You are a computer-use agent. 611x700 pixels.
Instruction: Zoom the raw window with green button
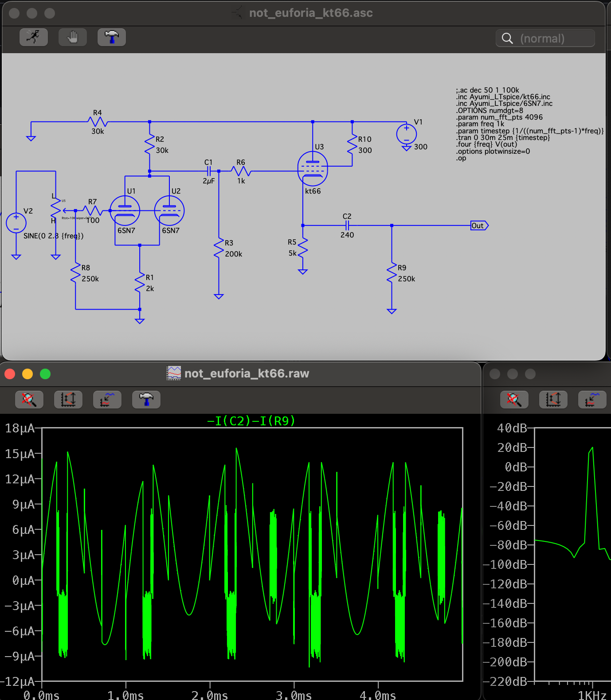click(x=45, y=374)
